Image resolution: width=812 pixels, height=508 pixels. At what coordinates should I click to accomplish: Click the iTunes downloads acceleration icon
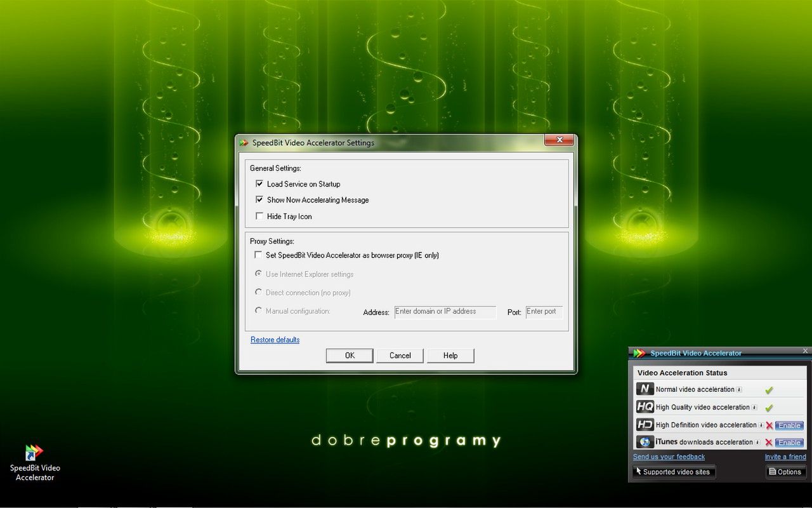(645, 442)
